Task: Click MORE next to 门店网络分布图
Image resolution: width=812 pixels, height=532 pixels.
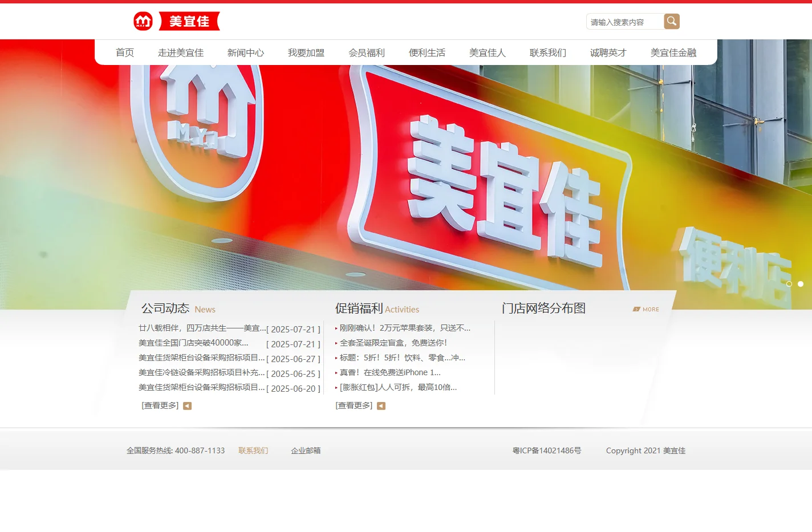Action: click(646, 309)
